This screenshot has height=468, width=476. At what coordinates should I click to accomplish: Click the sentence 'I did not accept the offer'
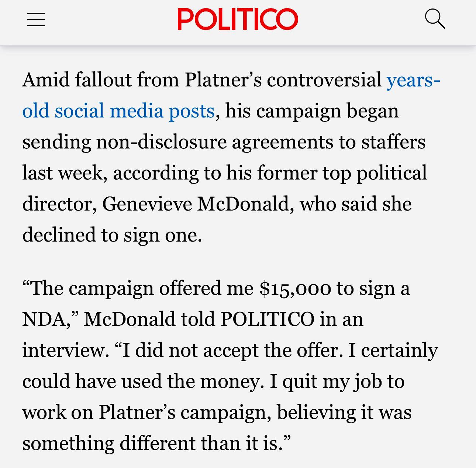(x=230, y=350)
